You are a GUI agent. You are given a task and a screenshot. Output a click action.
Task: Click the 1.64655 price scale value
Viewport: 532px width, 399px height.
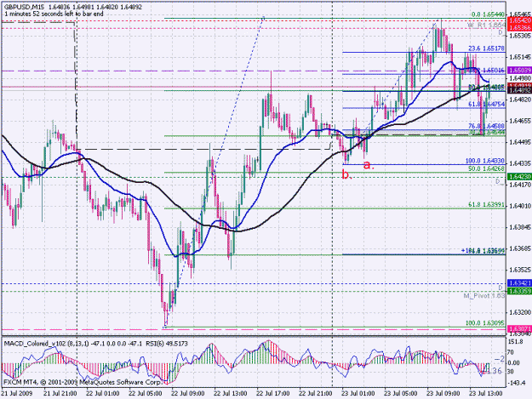[520, 121]
